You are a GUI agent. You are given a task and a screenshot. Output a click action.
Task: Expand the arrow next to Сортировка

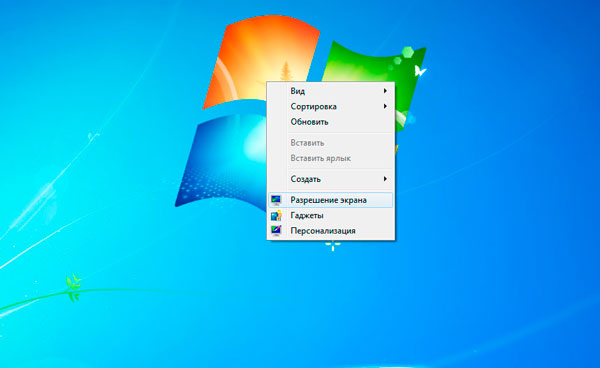click(x=385, y=106)
